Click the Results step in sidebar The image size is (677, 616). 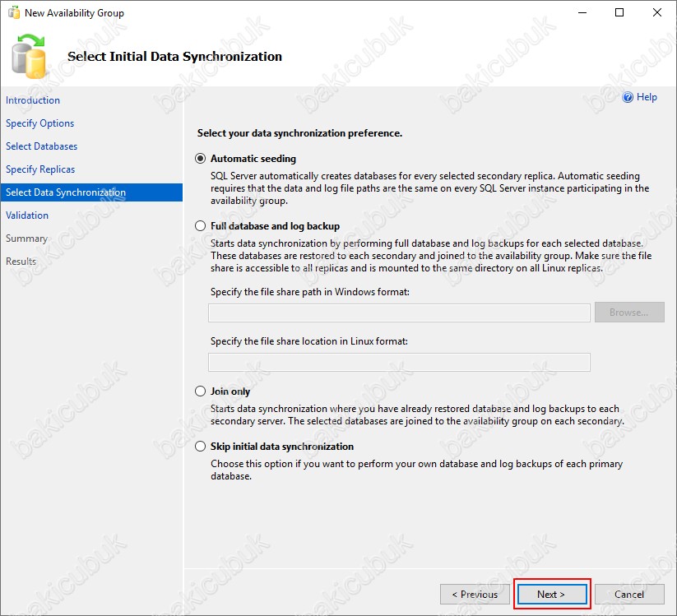pos(21,262)
